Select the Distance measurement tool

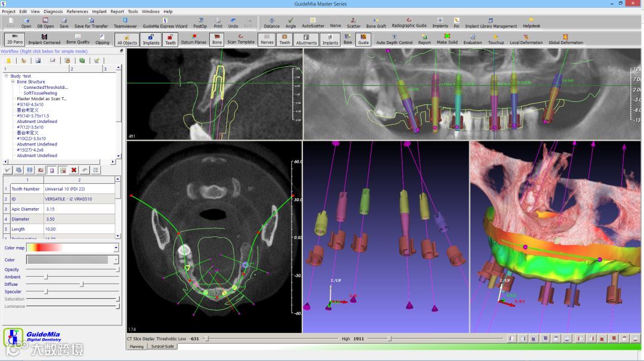pos(271,23)
